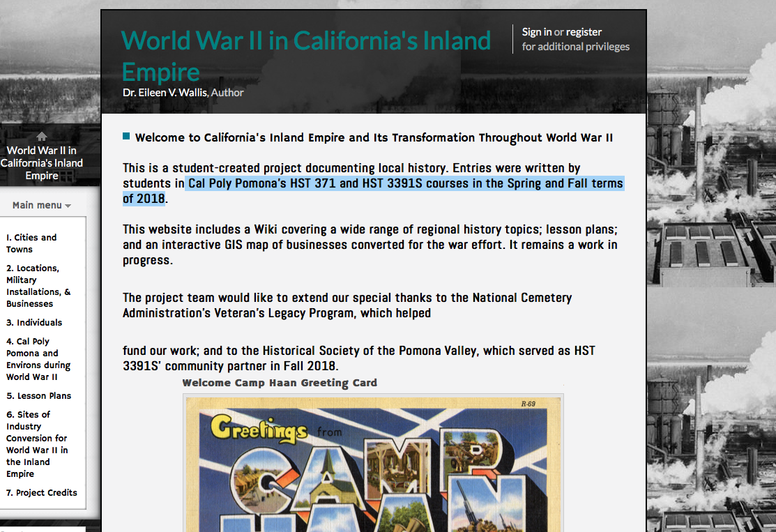Open '4. Cal Poly Pomona and Environs during World War II'

pos(38,359)
